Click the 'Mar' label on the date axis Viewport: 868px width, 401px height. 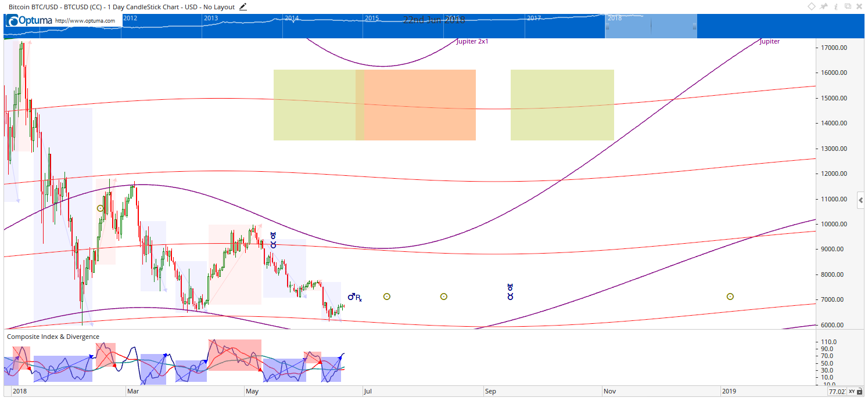pos(133,391)
